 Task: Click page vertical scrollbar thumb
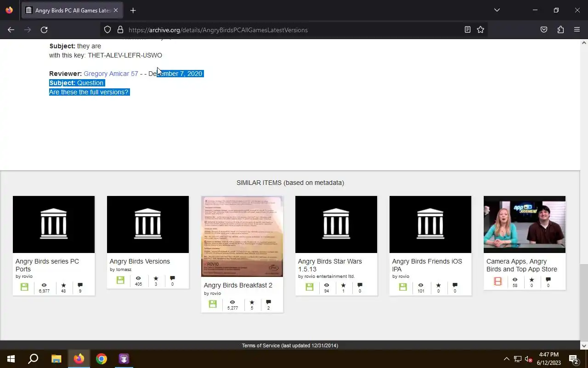coord(584,302)
